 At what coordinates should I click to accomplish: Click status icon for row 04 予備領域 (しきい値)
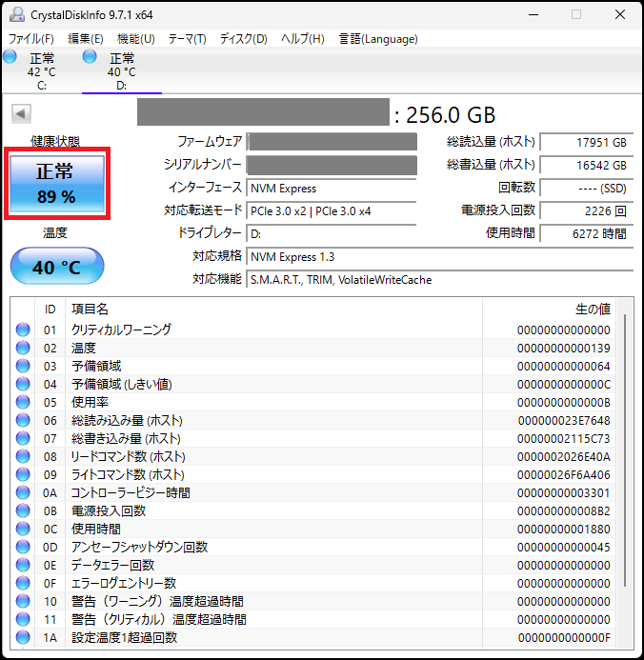tap(23, 384)
